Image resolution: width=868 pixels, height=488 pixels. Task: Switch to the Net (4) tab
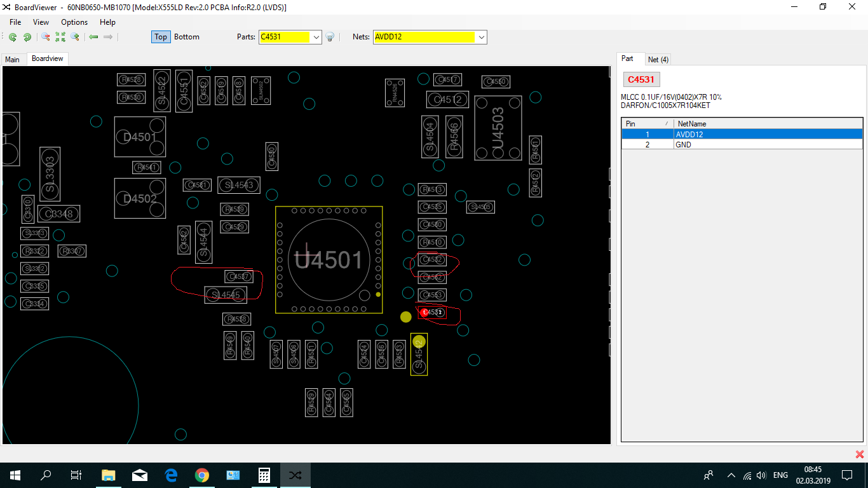click(658, 59)
